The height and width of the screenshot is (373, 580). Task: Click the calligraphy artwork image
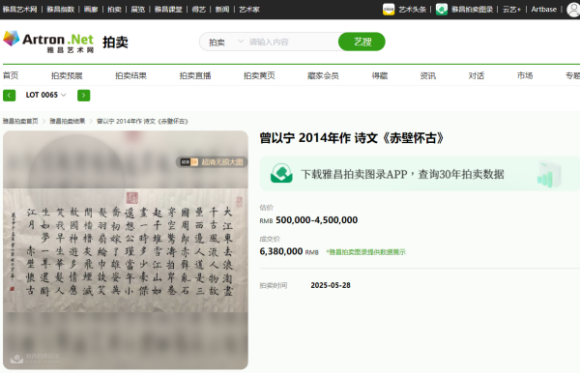coord(125,250)
